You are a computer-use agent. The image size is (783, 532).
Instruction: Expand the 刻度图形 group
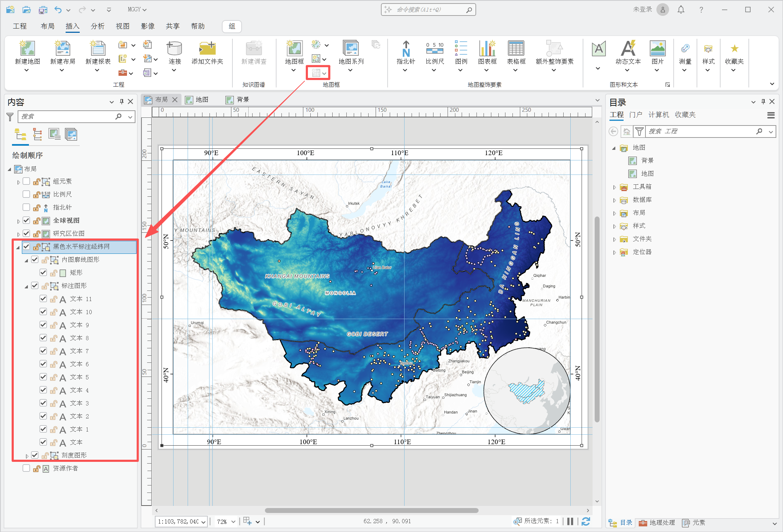[x=27, y=456]
